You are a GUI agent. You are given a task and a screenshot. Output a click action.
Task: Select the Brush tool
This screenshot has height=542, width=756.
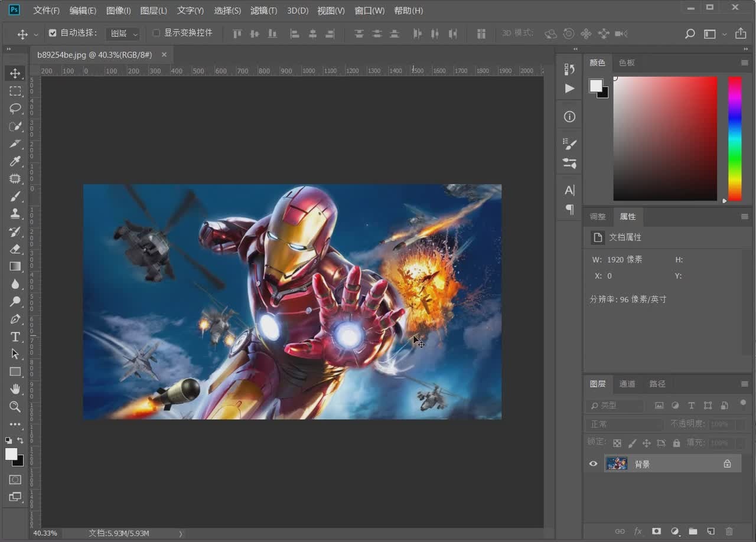pyautogui.click(x=15, y=196)
